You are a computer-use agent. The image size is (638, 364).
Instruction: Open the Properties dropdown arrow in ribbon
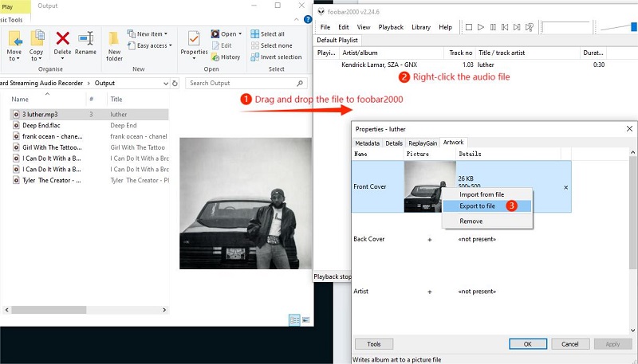pyautogui.click(x=194, y=58)
